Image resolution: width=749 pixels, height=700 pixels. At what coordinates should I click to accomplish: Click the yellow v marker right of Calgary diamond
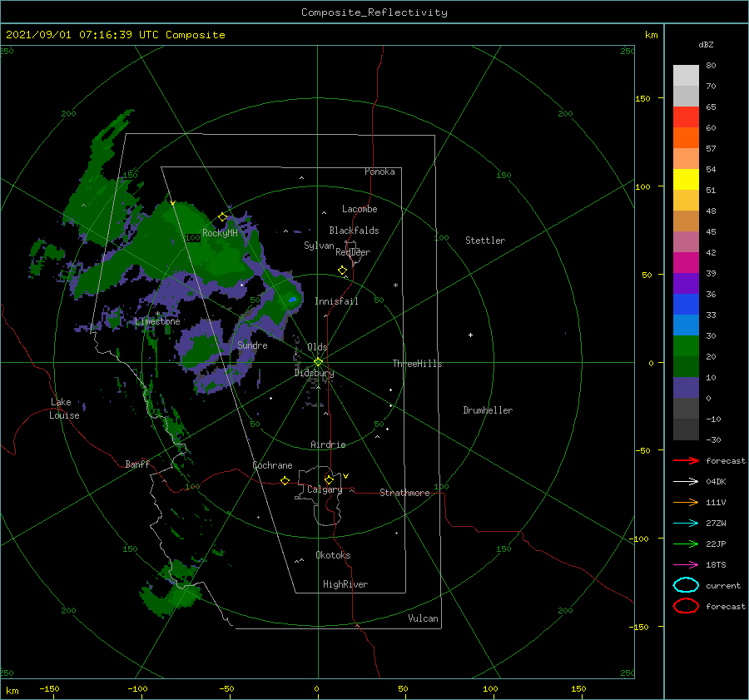345,476
